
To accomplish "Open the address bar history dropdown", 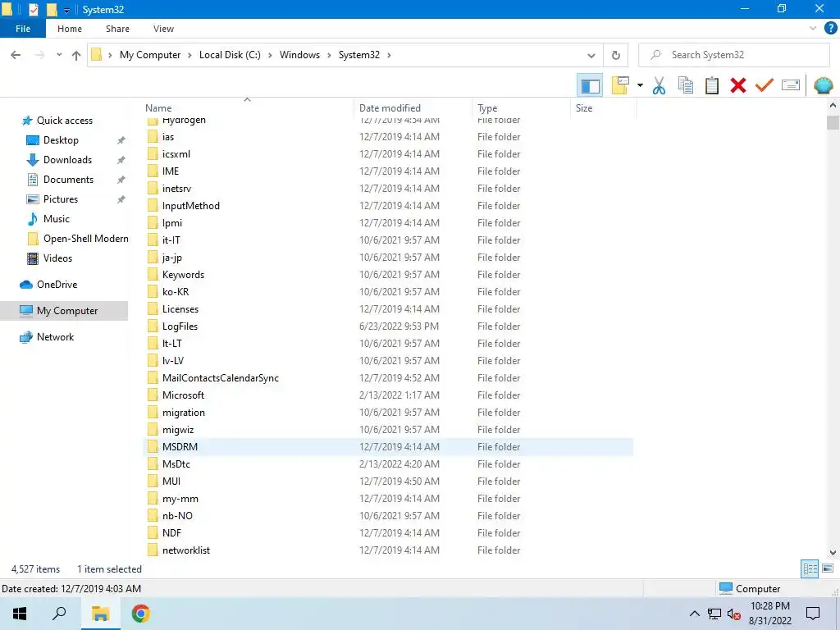I will click(591, 55).
